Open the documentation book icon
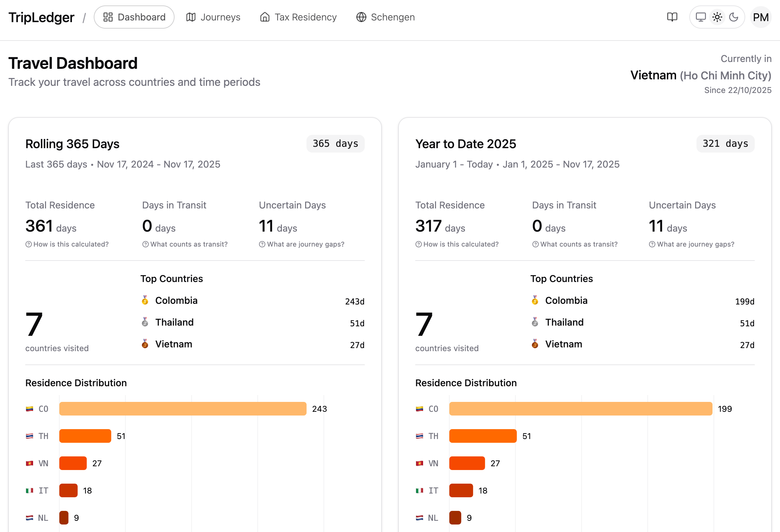 pyautogui.click(x=672, y=17)
